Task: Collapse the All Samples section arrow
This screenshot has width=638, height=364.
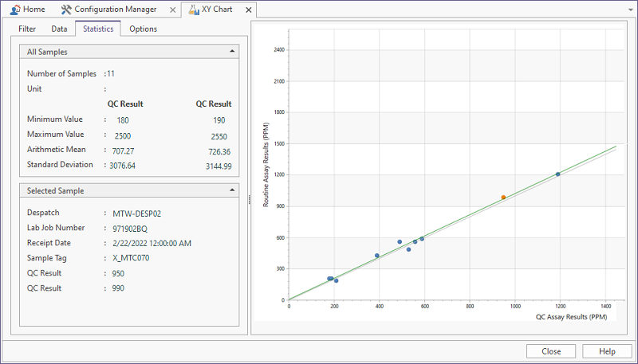Action: pyautogui.click(x=231, y=52)
